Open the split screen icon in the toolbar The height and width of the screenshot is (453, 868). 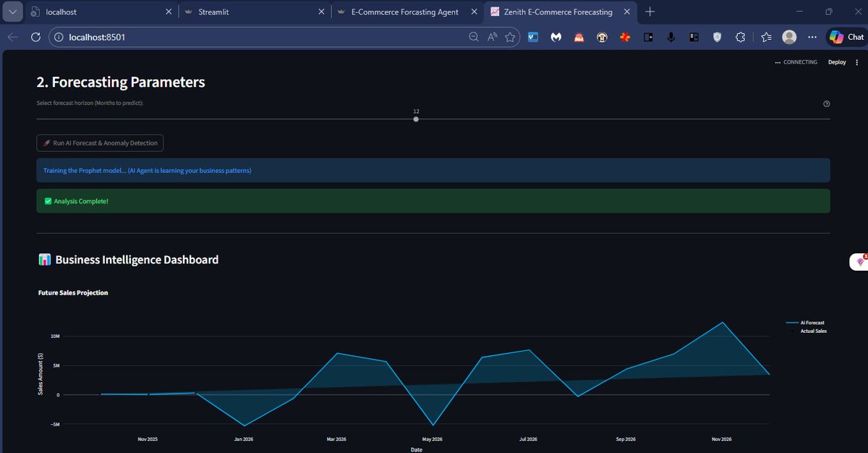[x=694, y=36]
